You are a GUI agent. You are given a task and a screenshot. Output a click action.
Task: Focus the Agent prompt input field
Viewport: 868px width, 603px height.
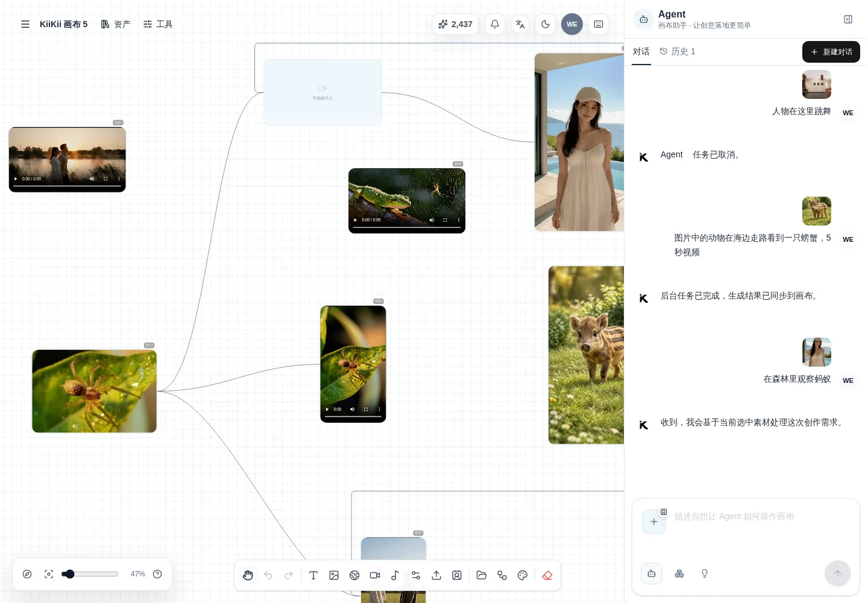[x=763, y=525]
